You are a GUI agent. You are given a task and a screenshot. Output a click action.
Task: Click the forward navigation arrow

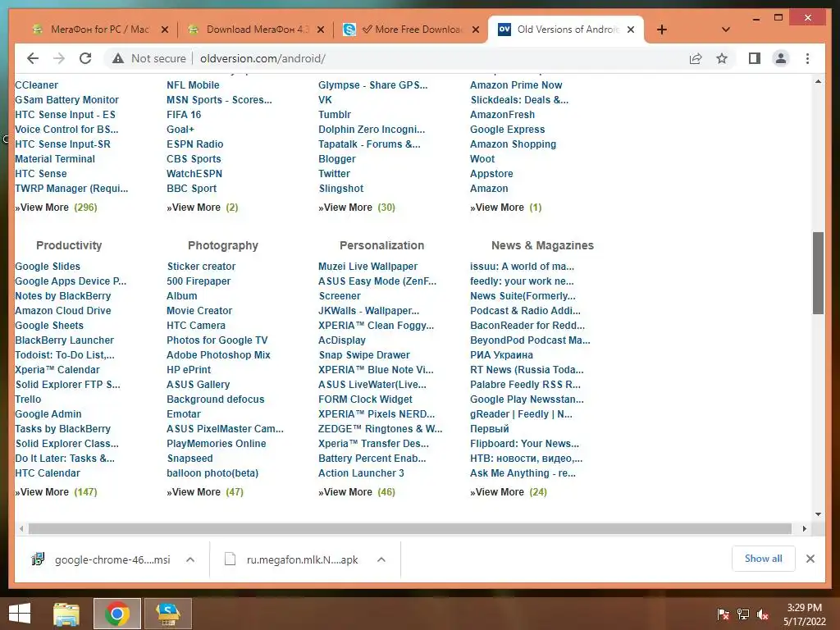[59, 58]
